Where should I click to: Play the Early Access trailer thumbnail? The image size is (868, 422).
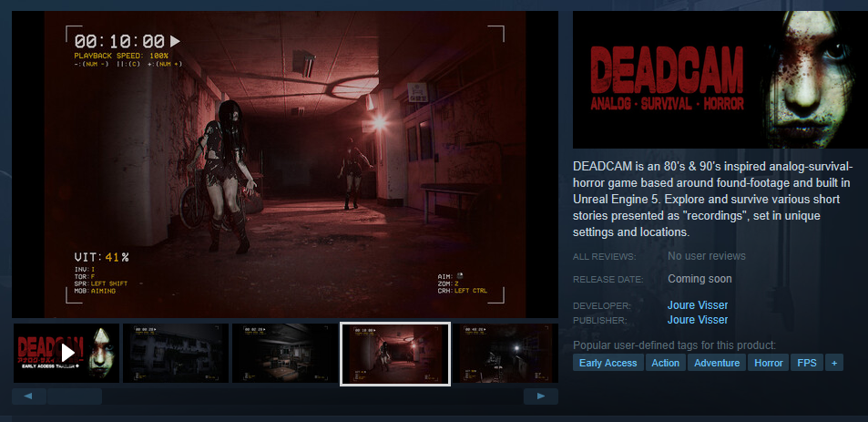pos(66,353)
